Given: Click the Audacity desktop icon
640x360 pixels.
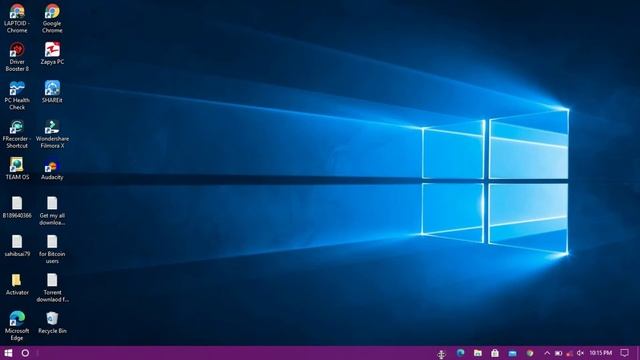Looking at the screenshot, I should (x=52, y=169).
